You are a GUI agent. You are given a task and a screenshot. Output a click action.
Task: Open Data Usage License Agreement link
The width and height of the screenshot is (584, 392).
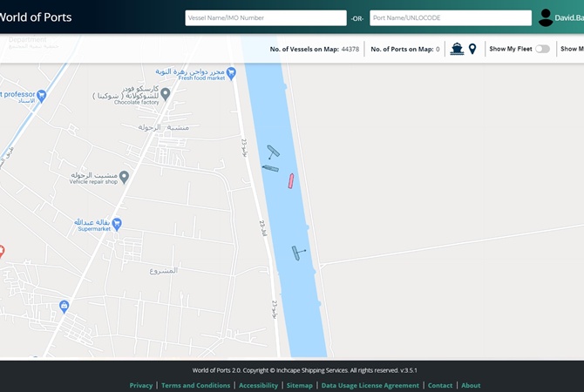(370, 385)
